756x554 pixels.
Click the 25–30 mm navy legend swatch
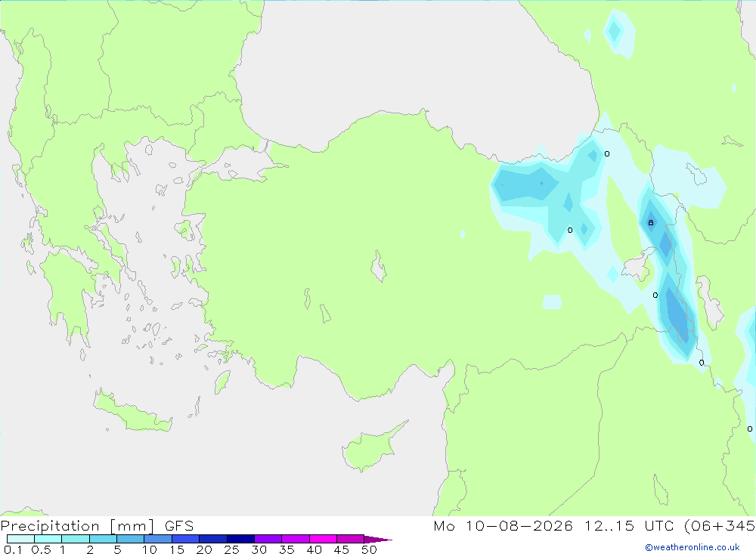[240, 539]
